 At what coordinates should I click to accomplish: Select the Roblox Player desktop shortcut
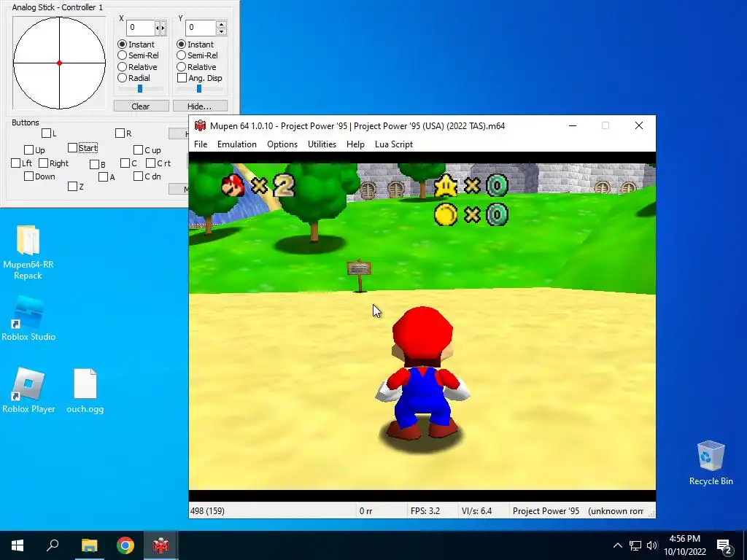point(28,390)
